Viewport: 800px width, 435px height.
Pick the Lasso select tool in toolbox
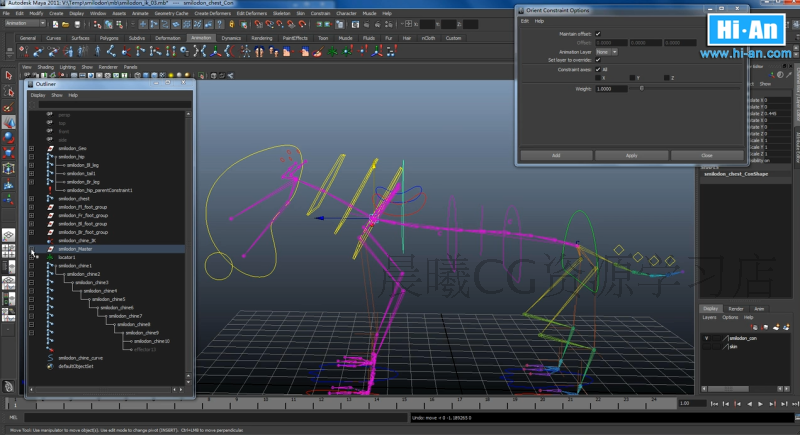[8, 91]
